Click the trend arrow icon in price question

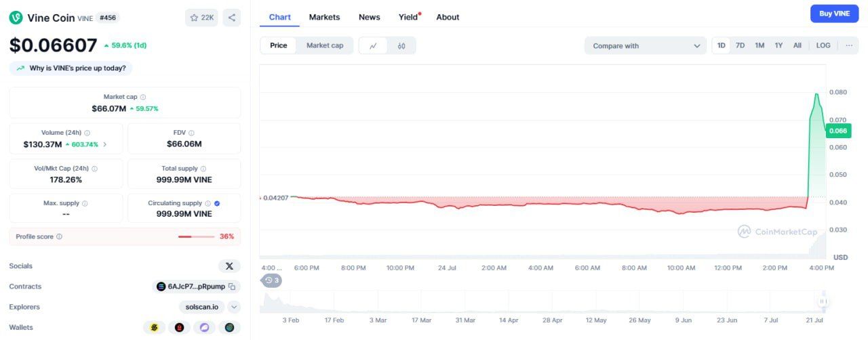coord(21,68)
